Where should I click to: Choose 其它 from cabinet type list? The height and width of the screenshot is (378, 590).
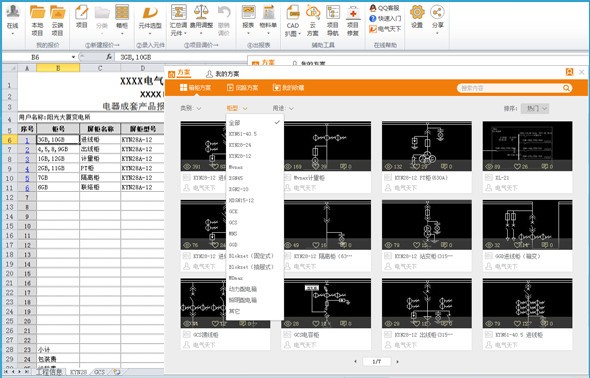point(254,311)
